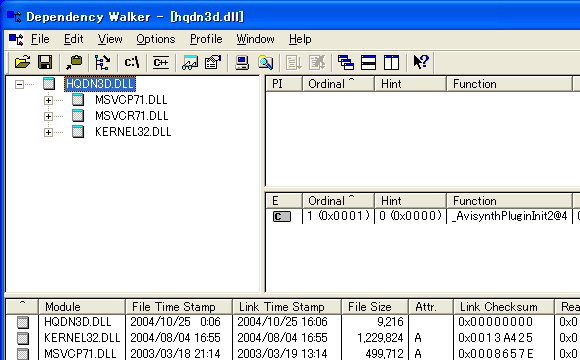The height and width of the screenshot is (360, 580).
Task: Click the module list icon in KERNEL32.DLL row
Action: 23,338
